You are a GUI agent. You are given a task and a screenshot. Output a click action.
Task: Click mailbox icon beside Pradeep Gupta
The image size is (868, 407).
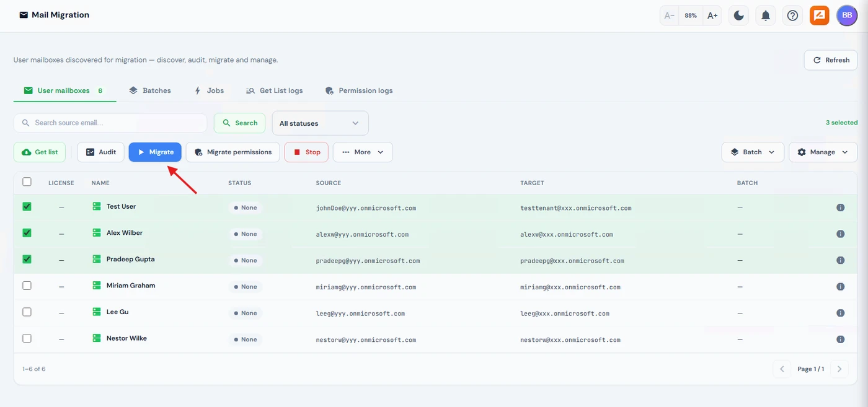[x=97, y=259]
